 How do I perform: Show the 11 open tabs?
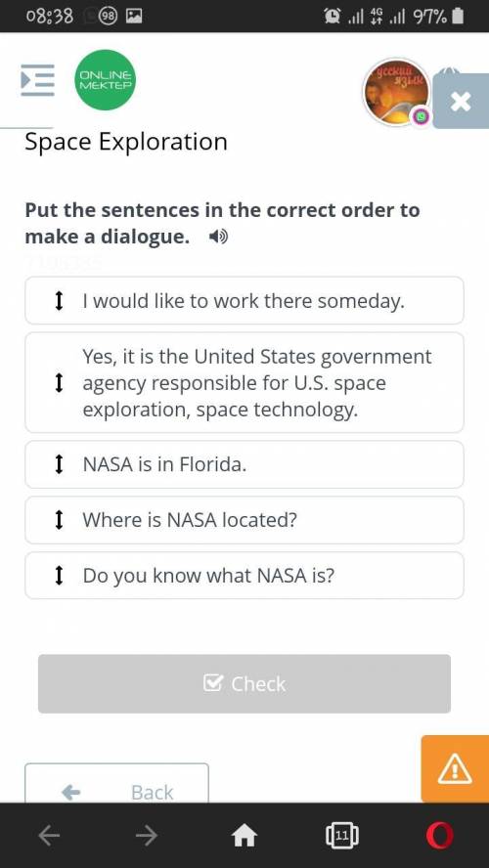(x=342, y=836)
